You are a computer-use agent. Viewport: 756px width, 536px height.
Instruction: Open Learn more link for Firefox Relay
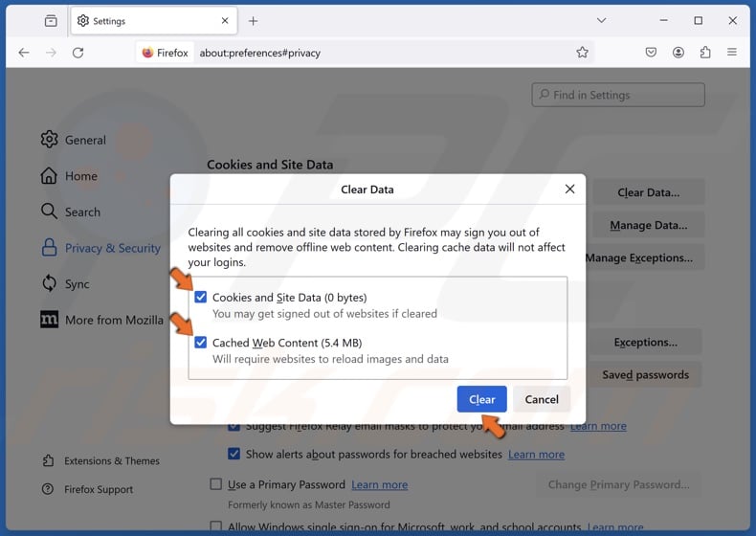coord(598,426)
